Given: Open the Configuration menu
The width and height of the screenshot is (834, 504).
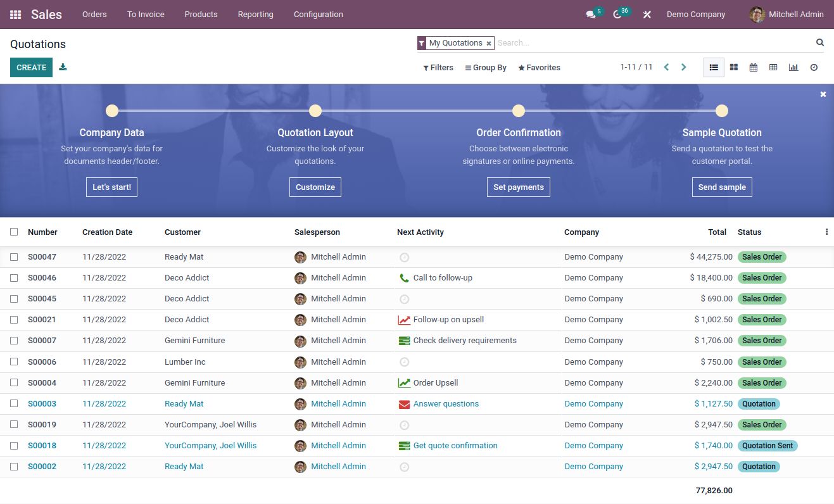Looking at the screenshot, I should tap(318, 14).
